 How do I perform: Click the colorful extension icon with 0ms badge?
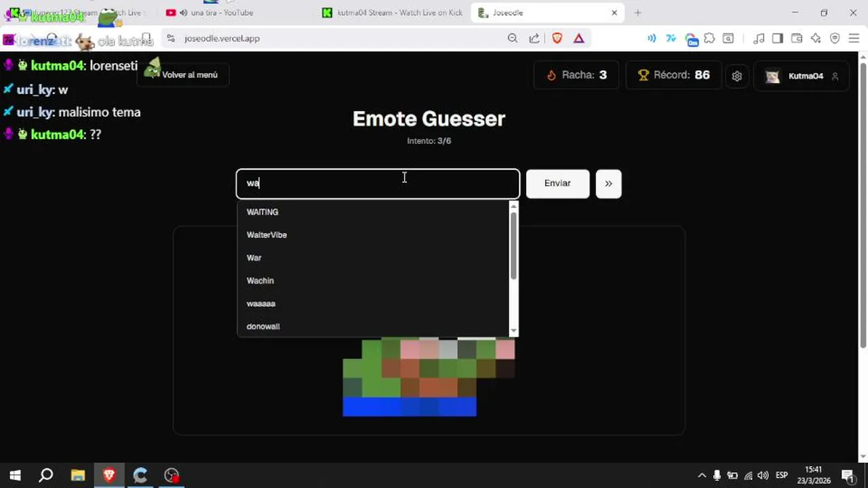pyautogui.click(x=691, y=39)
